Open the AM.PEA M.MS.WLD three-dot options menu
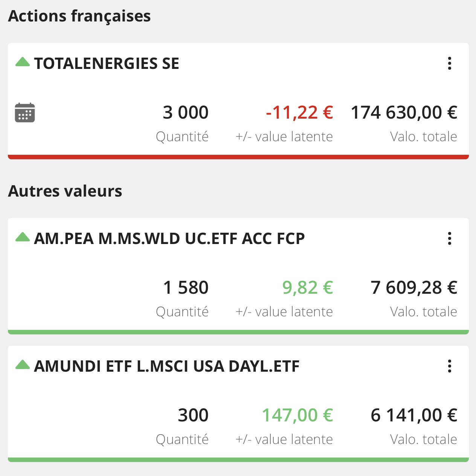This screenshot has width=476, height=476. click(x=449, y=238)
